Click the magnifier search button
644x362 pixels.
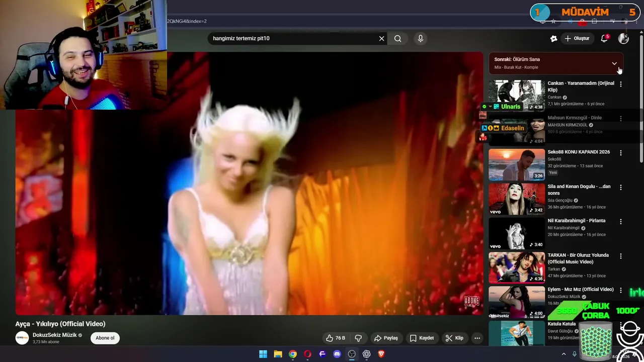tap(397, 38)
